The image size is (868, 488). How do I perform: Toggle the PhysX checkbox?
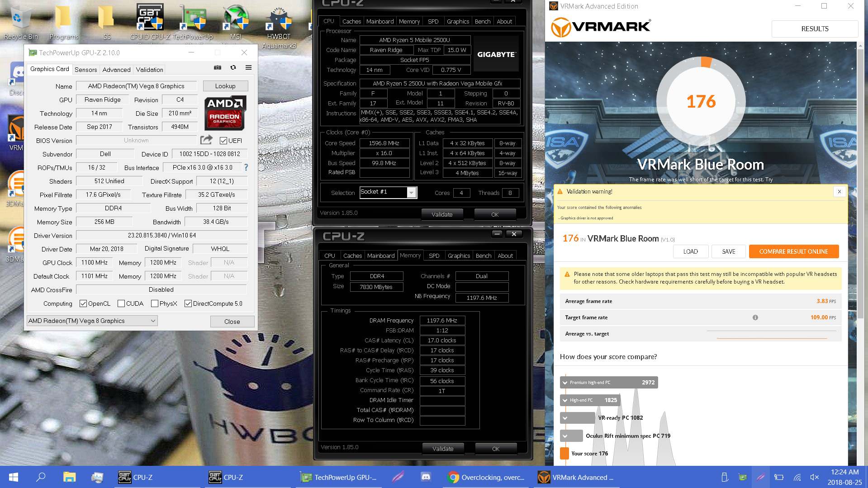pos(155,303)
